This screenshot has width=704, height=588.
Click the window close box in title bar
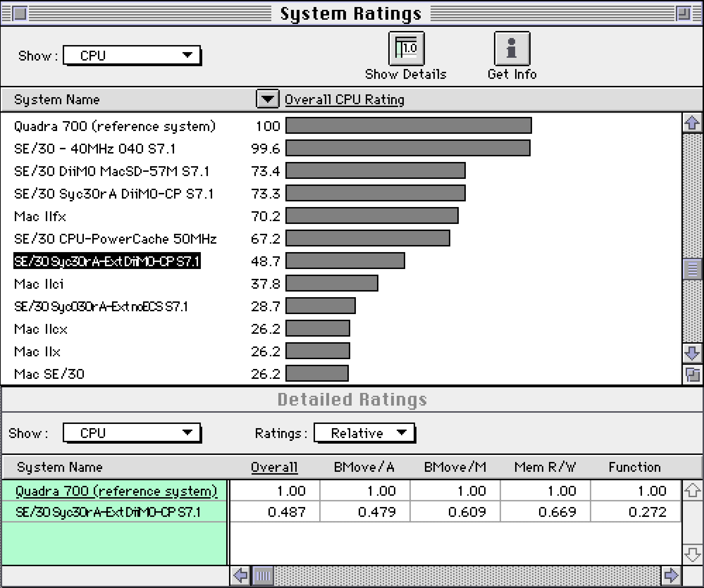pyautogui.click(x=20, y=14)
